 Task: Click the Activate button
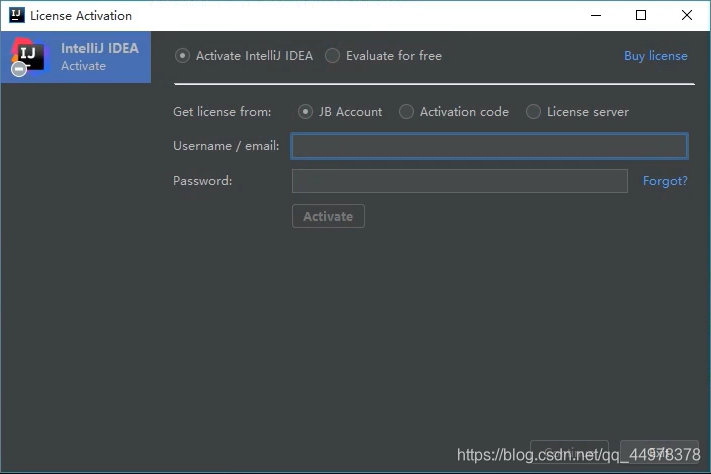click(x=328, y=216)
